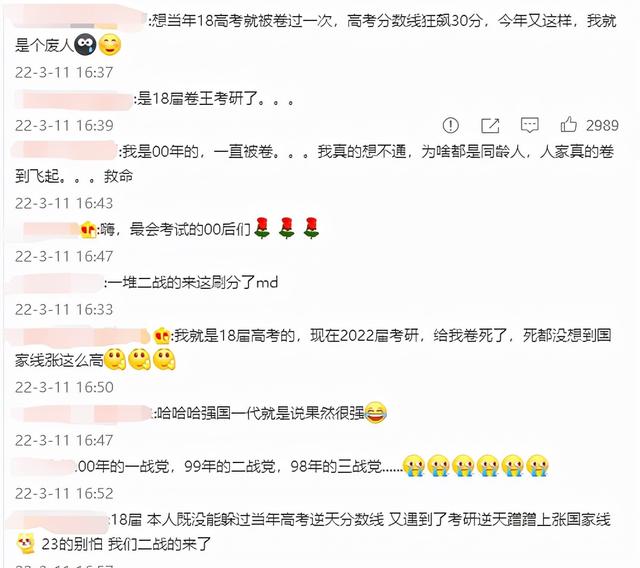This screenshot has height=568, width=640.
Task: Click the timestamp 22-3-11 16:37
Action: 64,73
